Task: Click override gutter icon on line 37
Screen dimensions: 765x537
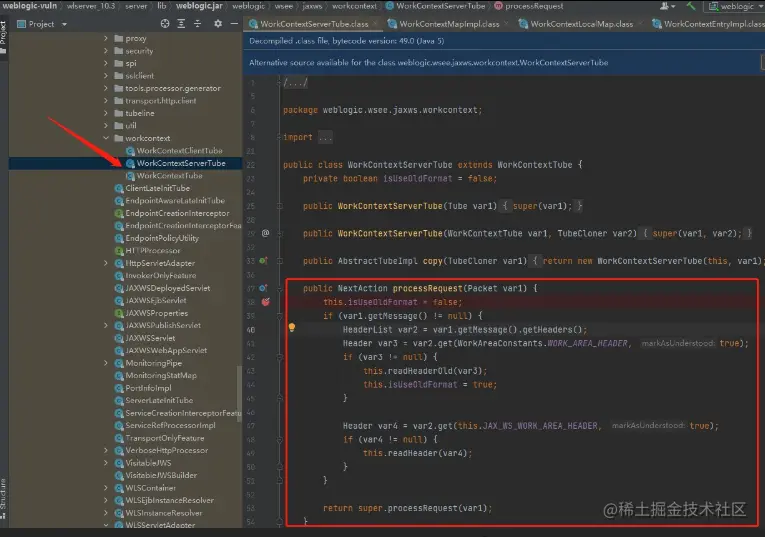Action: coord(263,288)
